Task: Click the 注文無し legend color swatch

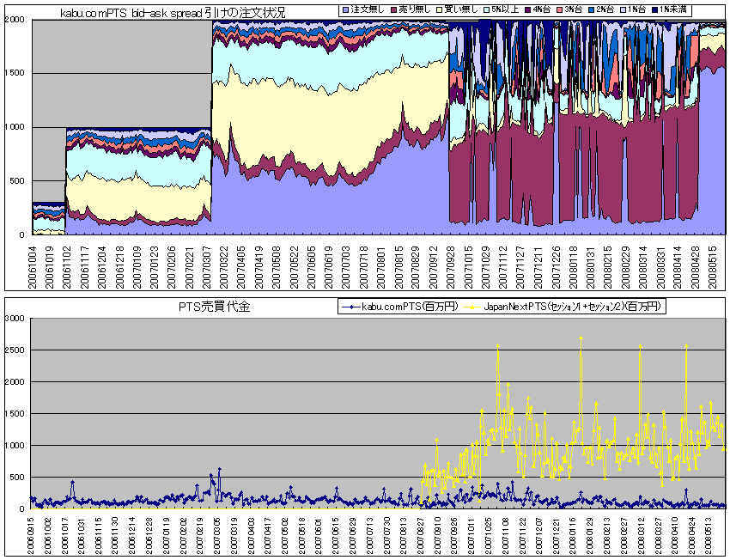Action: tap(344, 9)
